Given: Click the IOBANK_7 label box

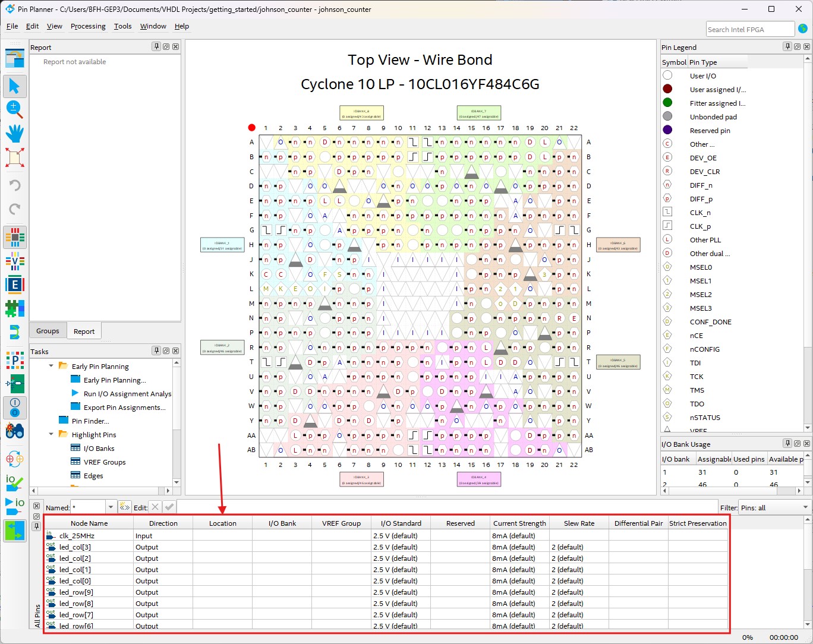Looking at the screenshot, I should click(x=478, y=113).
